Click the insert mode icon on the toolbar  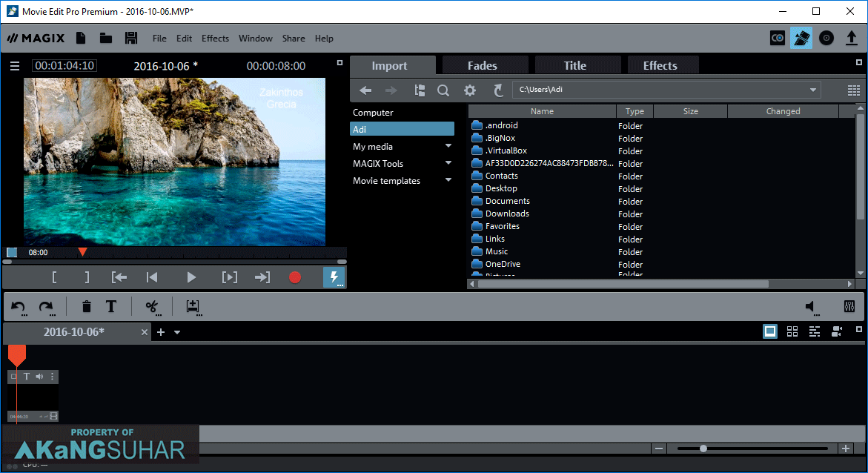[193, 307]
